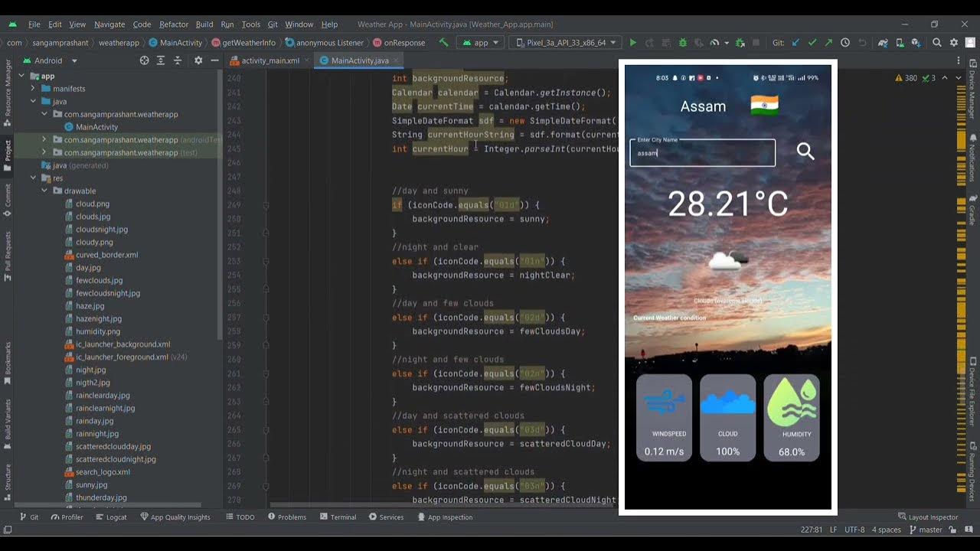The height and width of the screenshot is (551, 980).
Task: Click the search magnifier in weather app
Action: coord(805,152)
